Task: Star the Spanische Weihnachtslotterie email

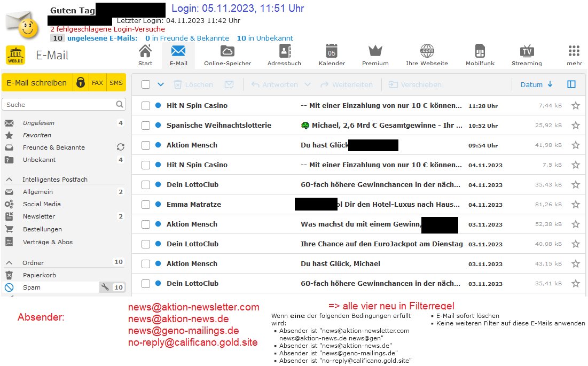Action: pyautogui.click(x=575, y=125)
